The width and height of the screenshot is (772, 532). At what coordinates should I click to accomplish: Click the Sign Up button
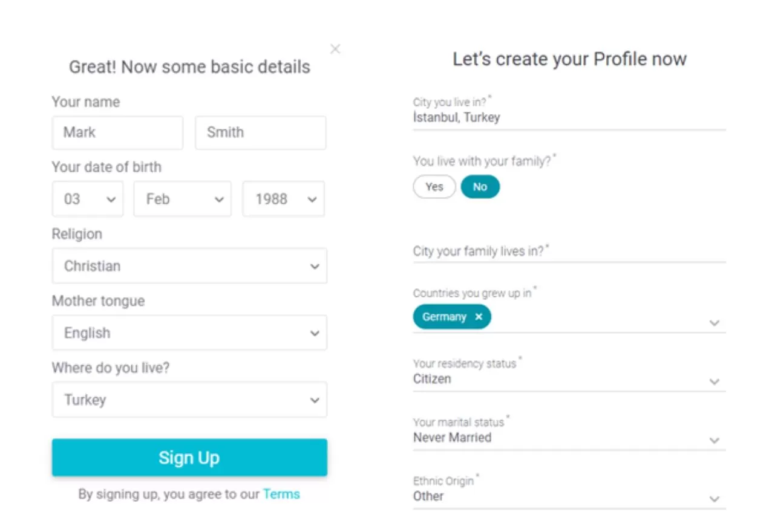coord(189,458)
